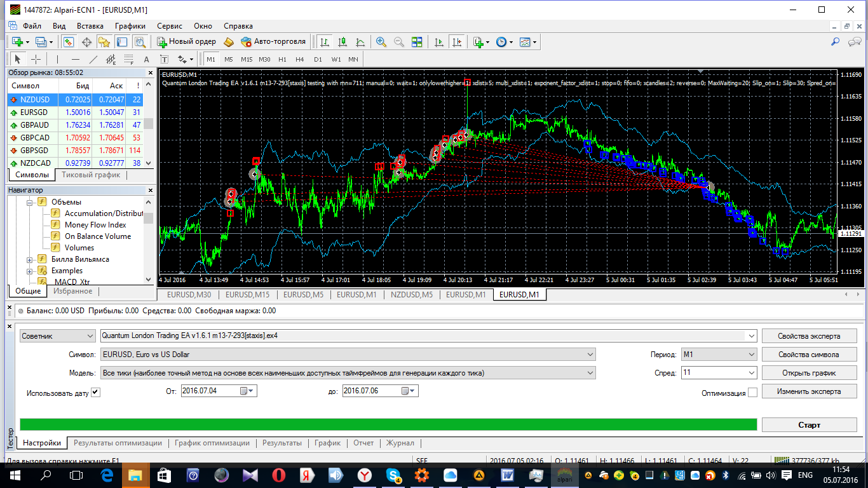Viewport: 868px width, 488px height.
Task: Open the Market Watch window icon
Action: [x=69, y=42]
